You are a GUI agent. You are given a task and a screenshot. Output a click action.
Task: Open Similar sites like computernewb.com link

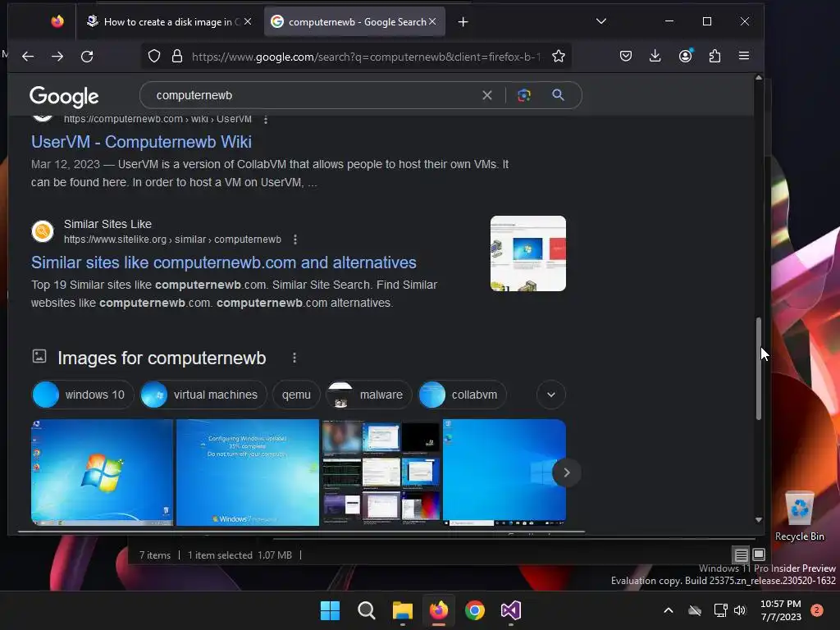[223, 262]
